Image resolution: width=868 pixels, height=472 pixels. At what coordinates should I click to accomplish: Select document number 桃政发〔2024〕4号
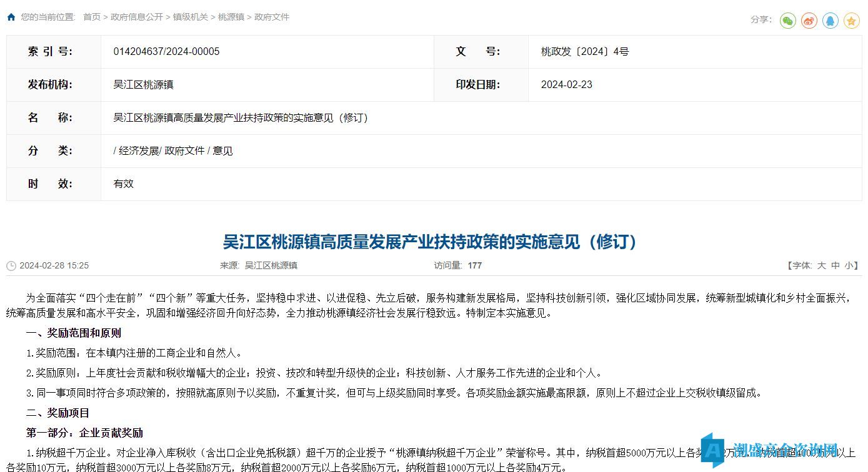pyautogui.click(x=585, y=52)
